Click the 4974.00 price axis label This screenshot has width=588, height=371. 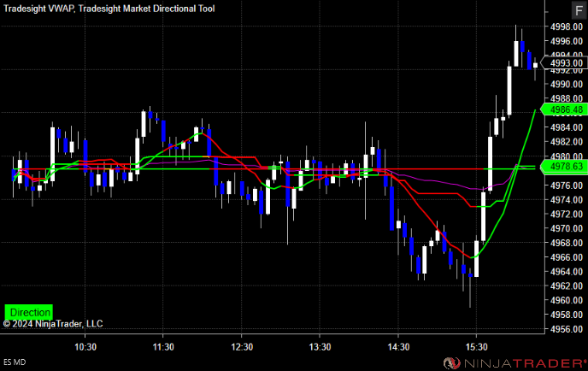567,199
